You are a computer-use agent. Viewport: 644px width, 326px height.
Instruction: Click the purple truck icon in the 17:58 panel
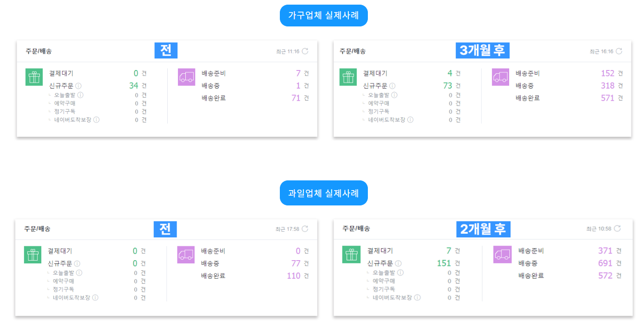coord(186,255)
